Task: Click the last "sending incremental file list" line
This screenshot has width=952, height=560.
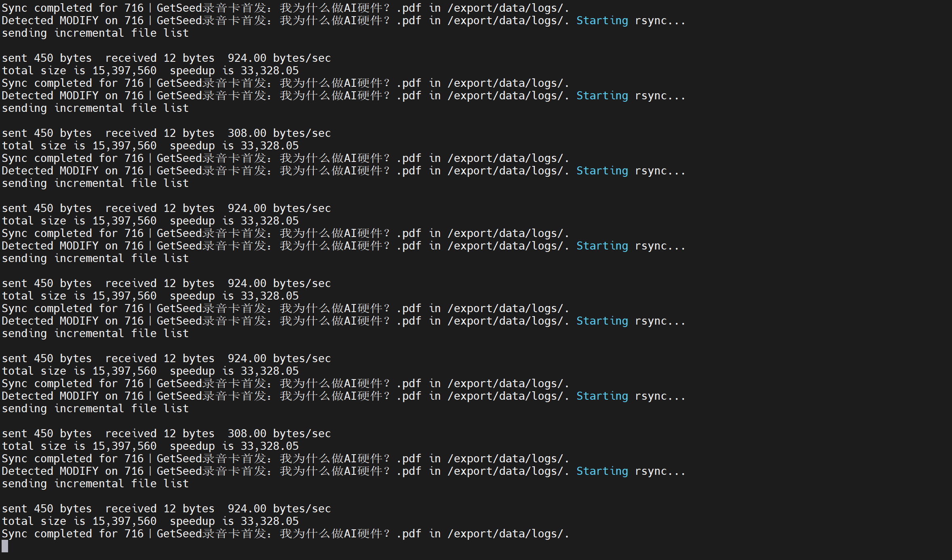Action: point(95,484)
